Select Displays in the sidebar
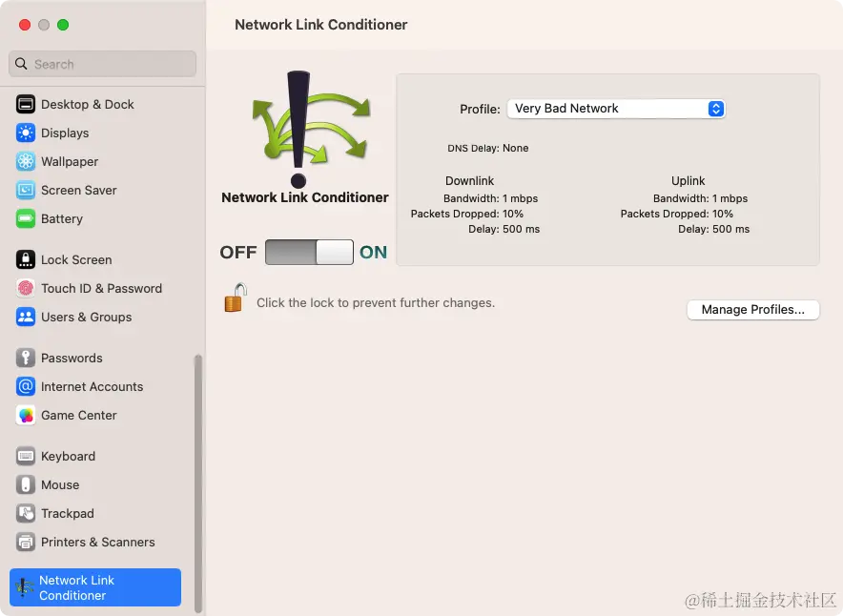 [95, 133]
